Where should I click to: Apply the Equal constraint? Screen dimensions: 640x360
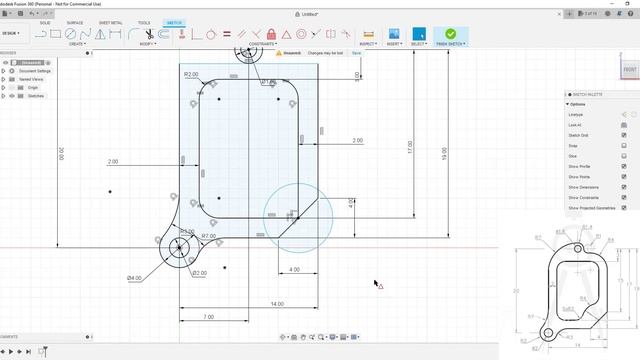point(227,34)
